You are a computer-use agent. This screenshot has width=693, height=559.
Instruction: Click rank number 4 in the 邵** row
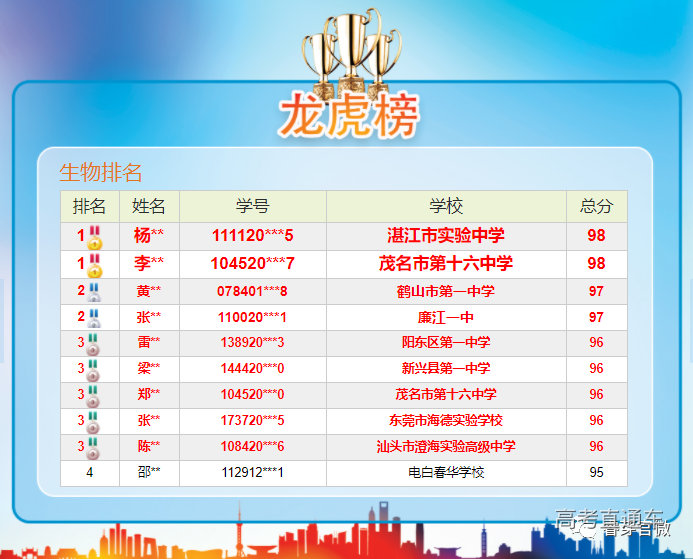[90, 472]
